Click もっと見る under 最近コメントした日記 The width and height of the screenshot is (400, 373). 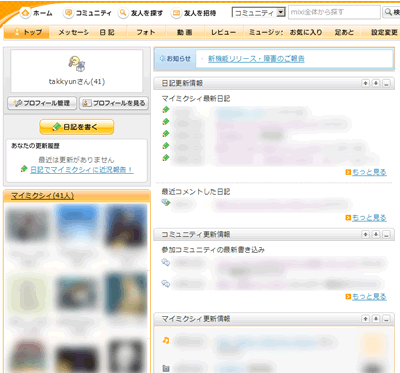pos(369,218)
